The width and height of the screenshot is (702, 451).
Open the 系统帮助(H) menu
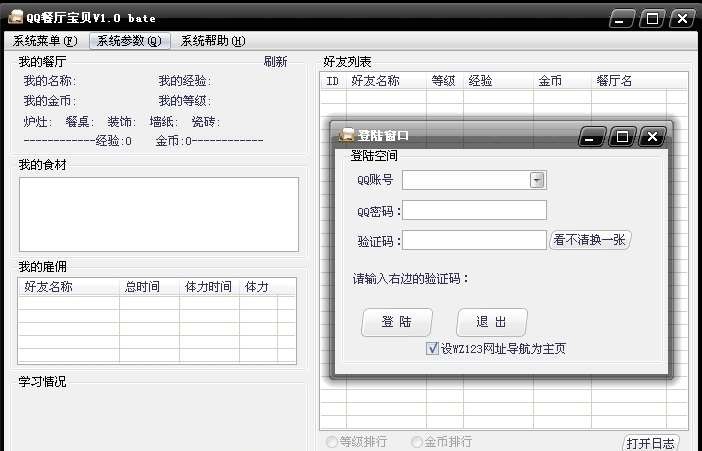pyautogui.click(x=213, y=41)
